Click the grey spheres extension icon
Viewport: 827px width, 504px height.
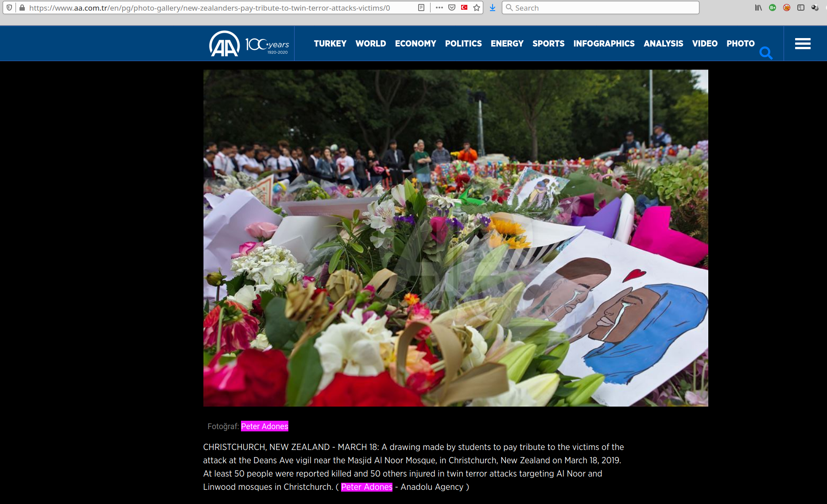click(815, 8)
